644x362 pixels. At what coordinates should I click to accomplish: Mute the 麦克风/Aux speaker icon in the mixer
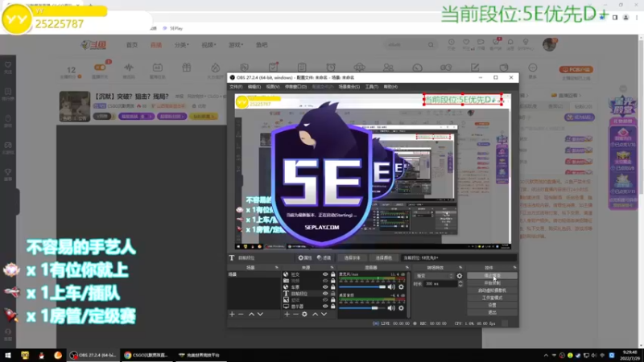[391, 287]
